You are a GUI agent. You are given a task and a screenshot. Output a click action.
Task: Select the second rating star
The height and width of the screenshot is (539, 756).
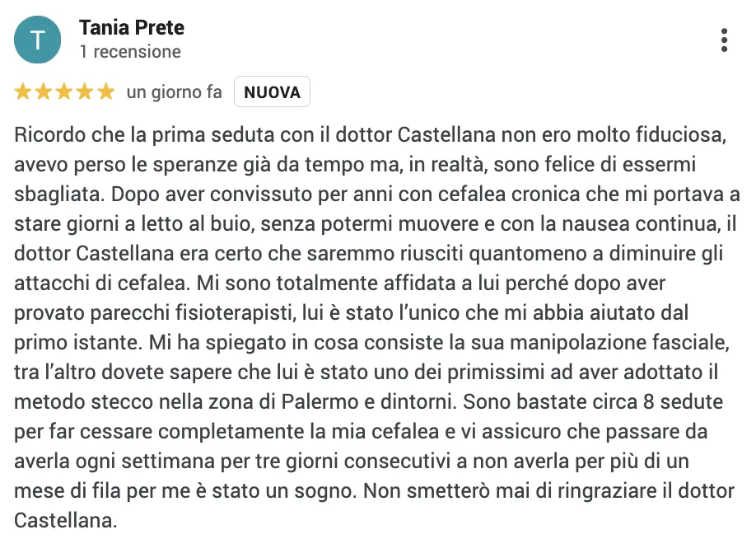(x=44, y=91)
